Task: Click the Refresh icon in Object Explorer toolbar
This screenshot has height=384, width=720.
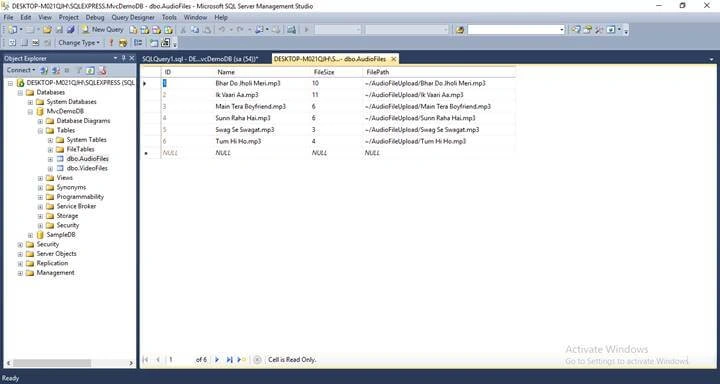Action: [x=90, y=70]
